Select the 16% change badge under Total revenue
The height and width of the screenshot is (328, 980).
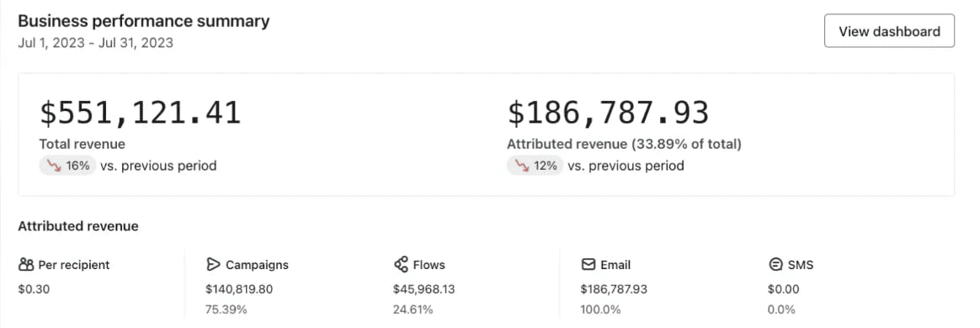coord(67,167)
